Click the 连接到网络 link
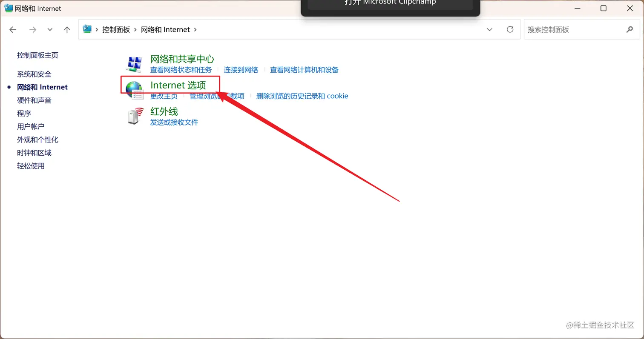Screen dimensions: 644x339 click(241, 70)
